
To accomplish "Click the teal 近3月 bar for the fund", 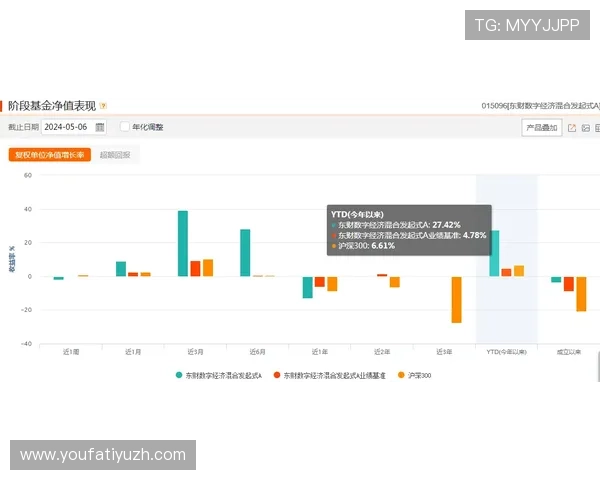I will point(183,243).
